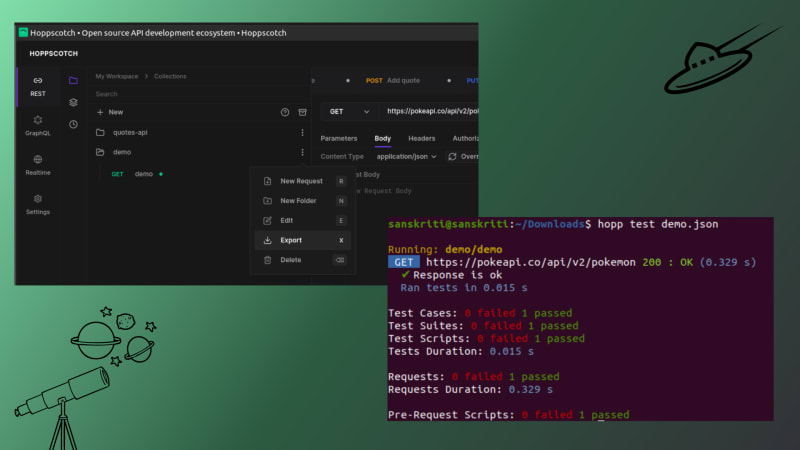Switch to the Parameters tab
The height and width of the screenshot is (450, 800).
click(339, 139)
